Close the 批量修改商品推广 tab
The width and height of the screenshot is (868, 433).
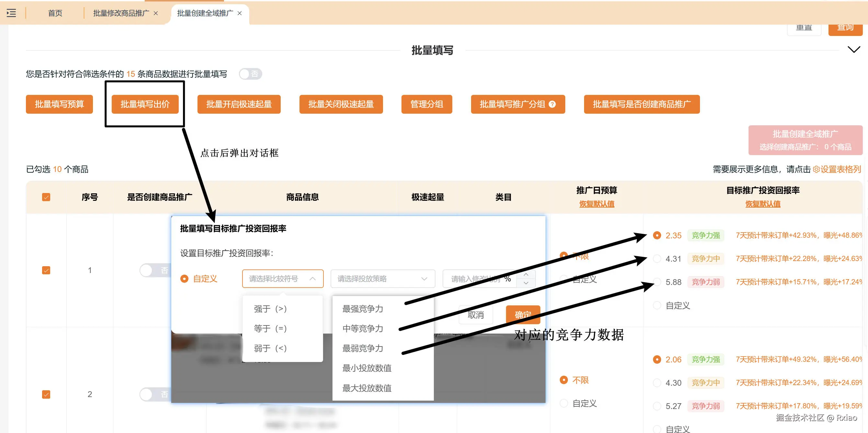click(x=156, y=13)
